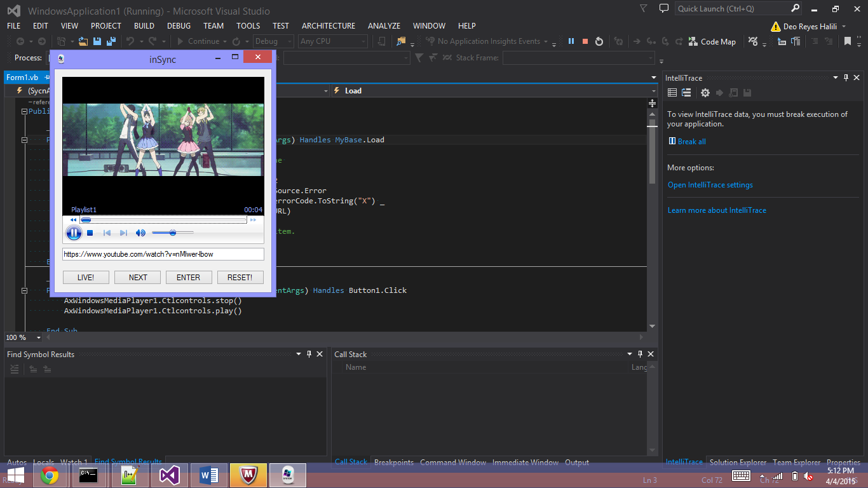The height and width of the screenshot is (488, 868).
Task: Mute the speaker in inSync player
Action: pos(140,233)
